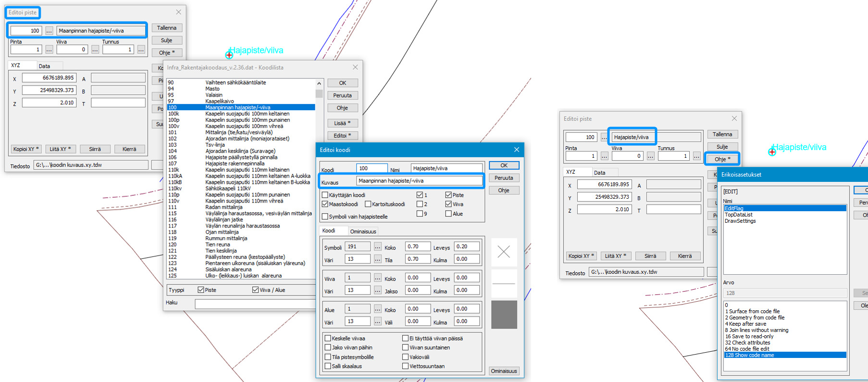This screenshot has height=382, width=868.
Task: Click browse button next to Alue field in Editoi koodi
Action: (378, 309)
